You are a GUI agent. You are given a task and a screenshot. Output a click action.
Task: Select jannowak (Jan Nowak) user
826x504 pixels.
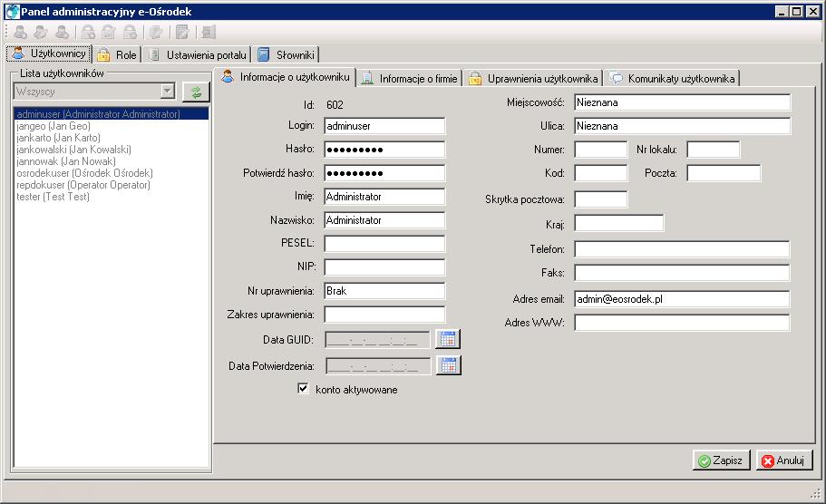[112, 161]
